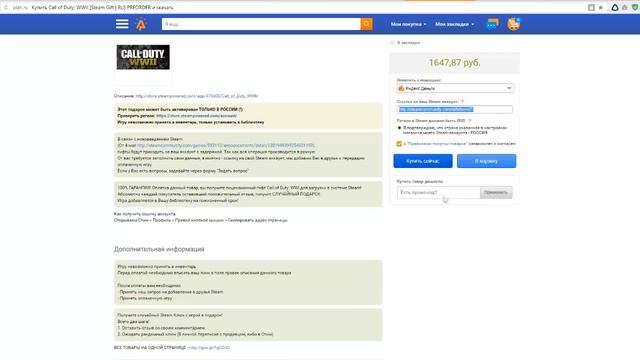Expand the Мои закладки dropdown
The height and width of the screenshot is (360, 640).
point(454,24)
